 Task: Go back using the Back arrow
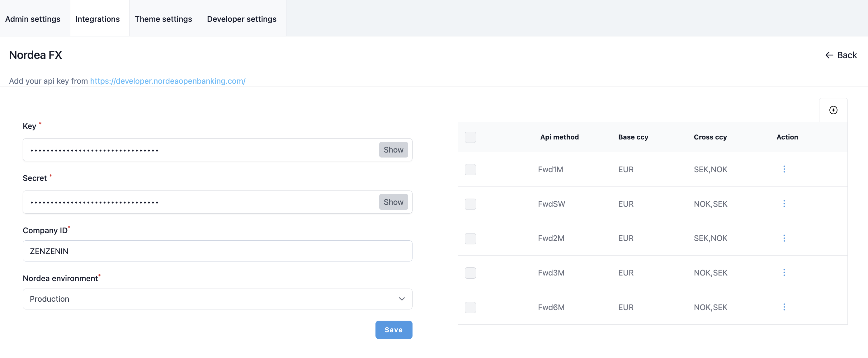(841, 55)
